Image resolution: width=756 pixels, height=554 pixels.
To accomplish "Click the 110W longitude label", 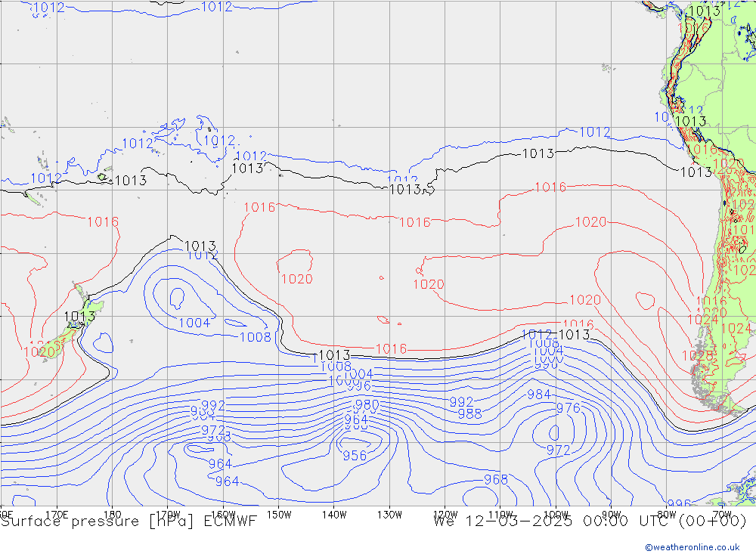I will click(500, 515).
